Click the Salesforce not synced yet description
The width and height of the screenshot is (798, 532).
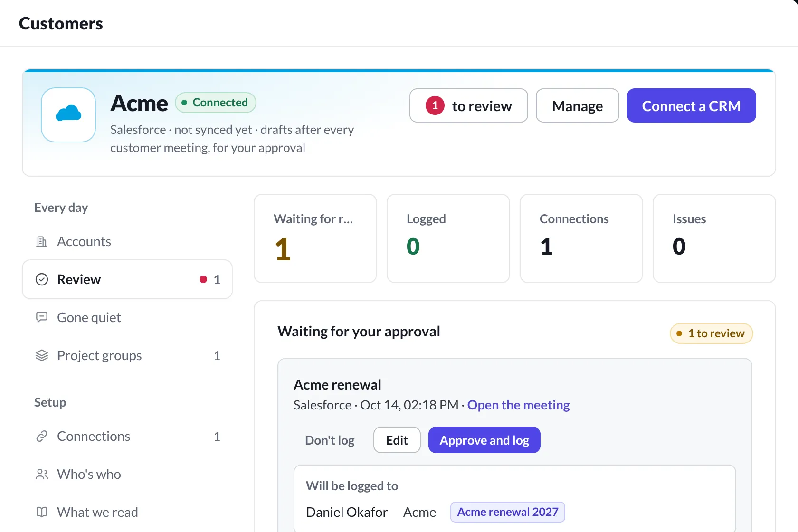[x=232, y=139]
